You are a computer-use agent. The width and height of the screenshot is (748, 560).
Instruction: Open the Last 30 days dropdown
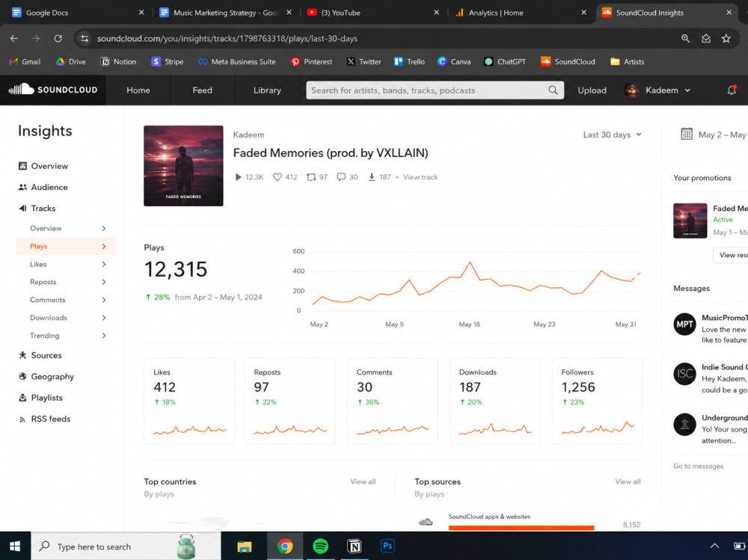click(612, 135)
